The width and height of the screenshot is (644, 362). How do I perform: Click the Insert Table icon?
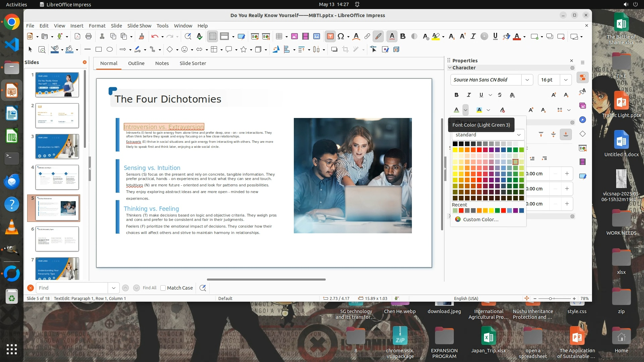pos(279,37)
